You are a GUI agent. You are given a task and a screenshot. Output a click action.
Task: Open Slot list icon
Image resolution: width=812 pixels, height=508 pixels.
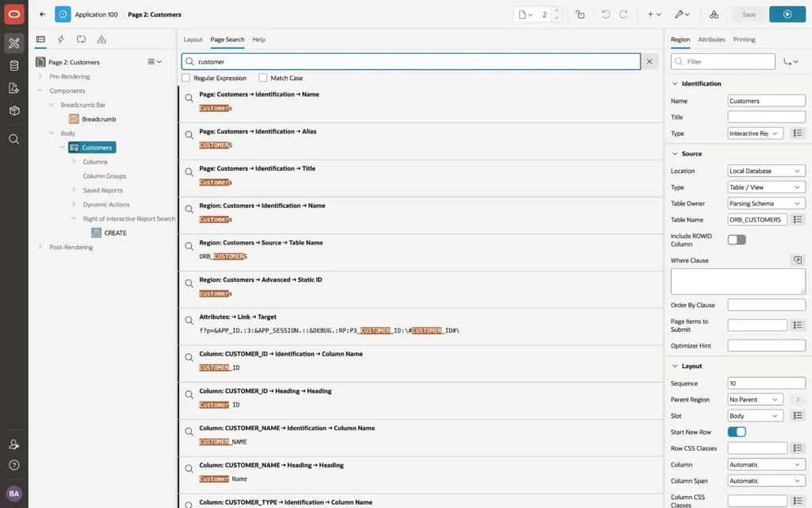(x=798, y=416)
